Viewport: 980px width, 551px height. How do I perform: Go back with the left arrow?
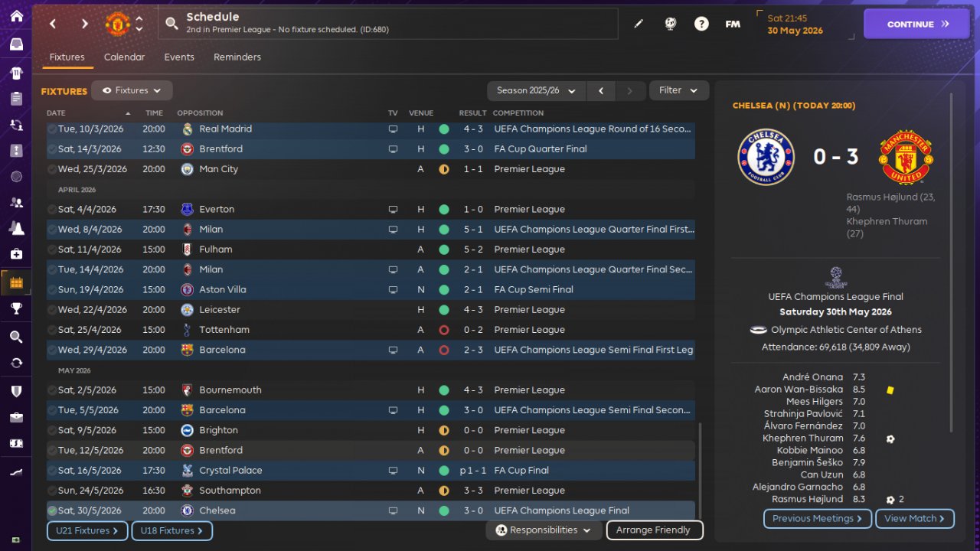pyautogui.click(x=53, y=24)
